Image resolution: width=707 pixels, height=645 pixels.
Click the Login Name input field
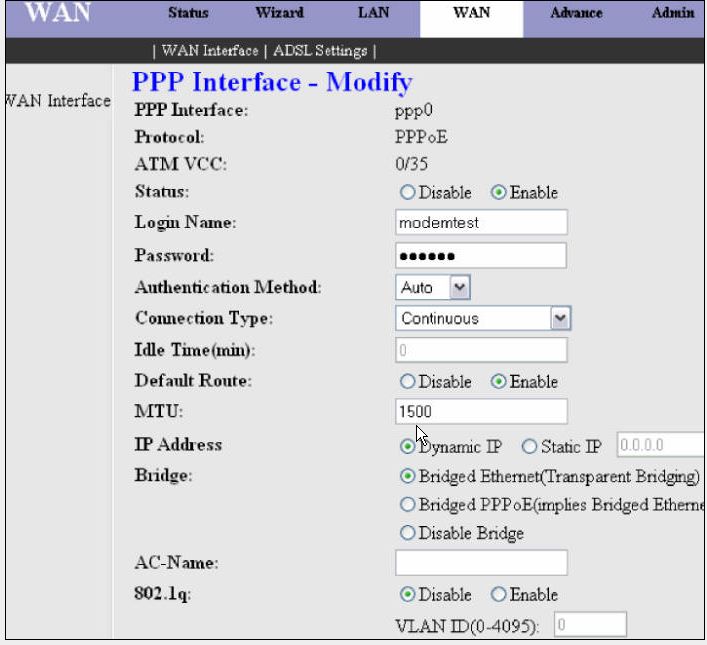[481, 223]
